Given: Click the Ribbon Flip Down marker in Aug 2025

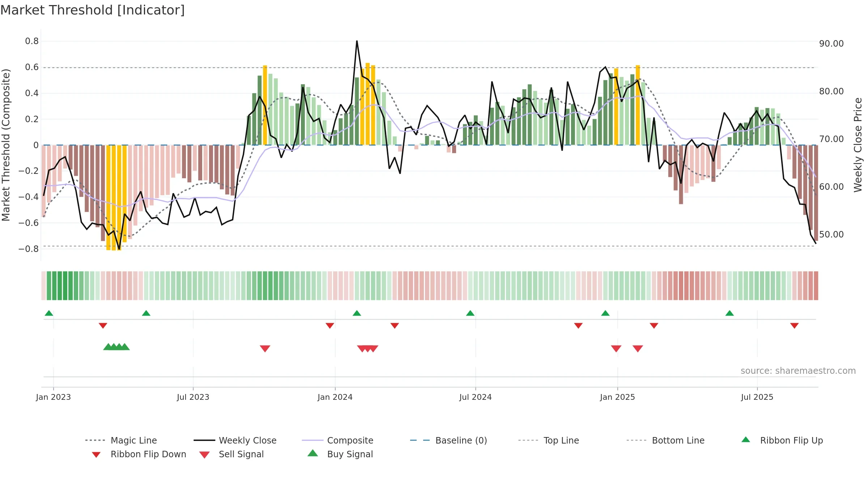Looking at the screenshot, I should click(795, 326).
